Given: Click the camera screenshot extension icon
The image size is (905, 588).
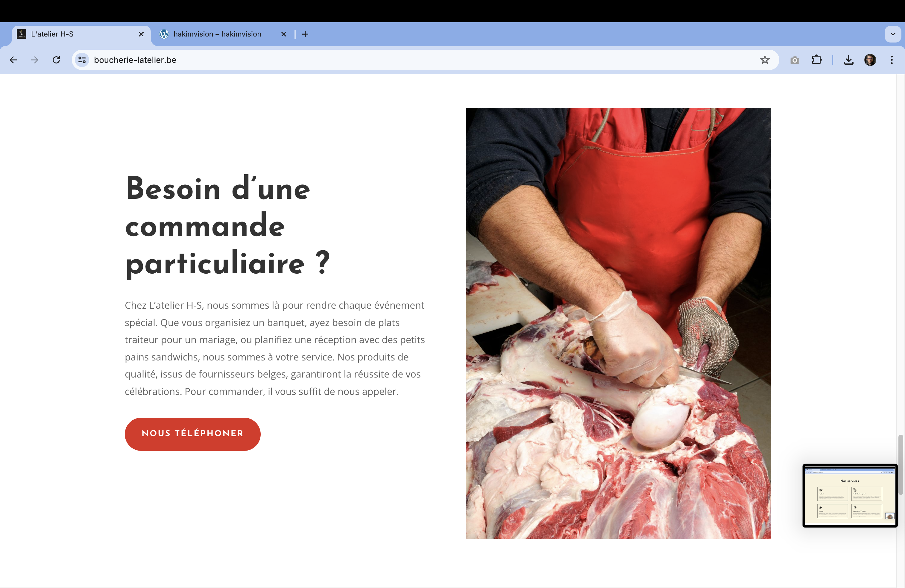Looking at the screenshot, I should (795, 60).
